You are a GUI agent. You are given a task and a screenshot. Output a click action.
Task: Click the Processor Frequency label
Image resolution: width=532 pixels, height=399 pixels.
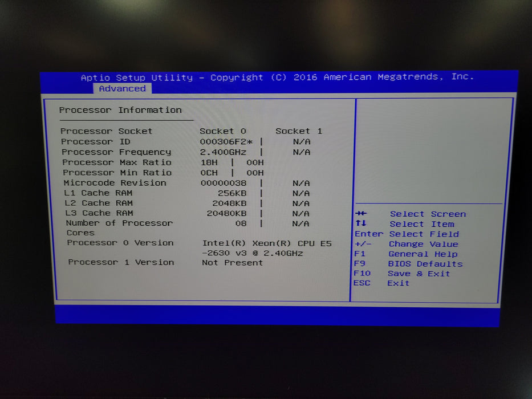pos(116,152)
